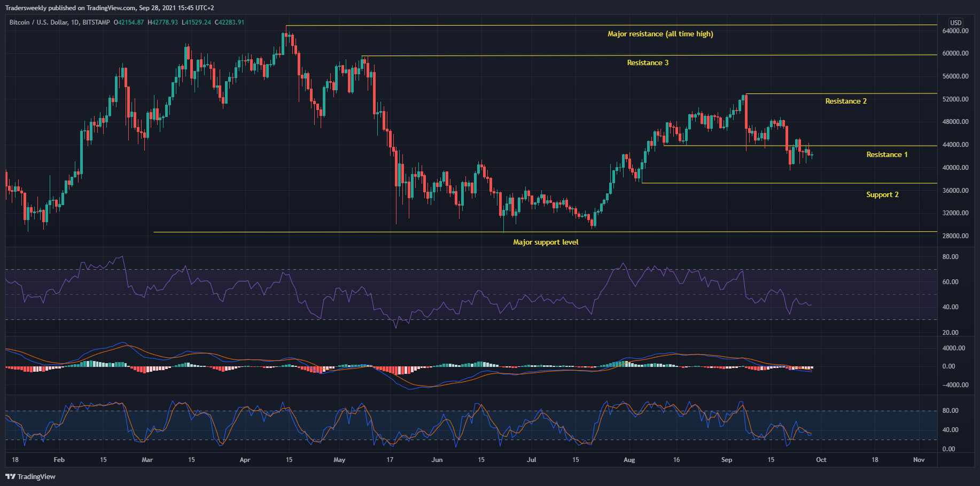Click the Mar date label on time axis

[147, 460]
